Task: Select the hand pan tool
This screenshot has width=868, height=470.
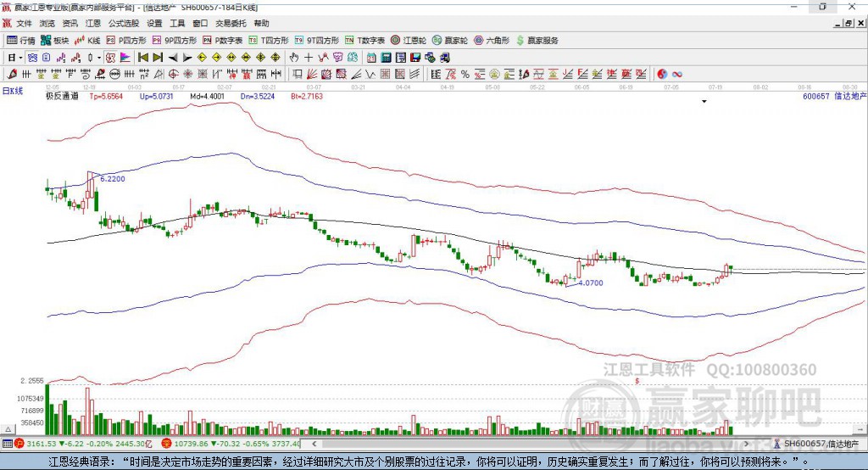Action: click(x=293, y=58)
